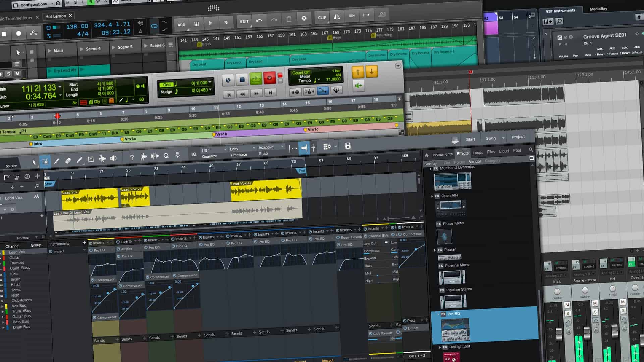Open the Quantize 1/8 T dropdown
The width and height of the screenshot is (644, 362).
point(214,150)
